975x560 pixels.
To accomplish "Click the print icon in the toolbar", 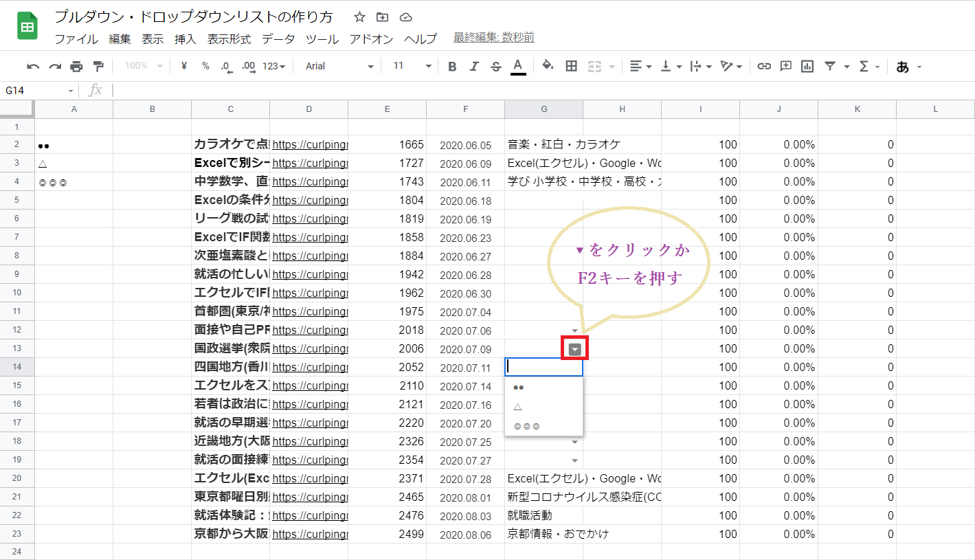I will click(76, 66).
